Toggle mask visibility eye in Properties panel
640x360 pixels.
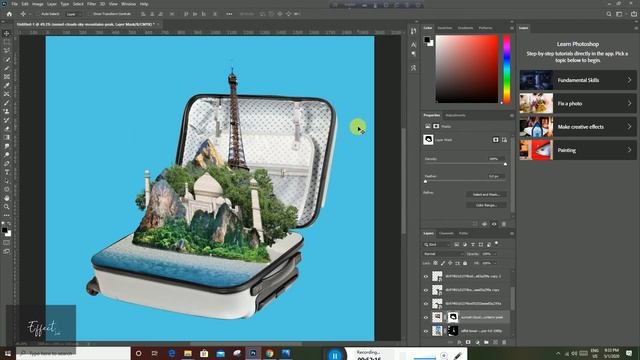pos(494,224)
